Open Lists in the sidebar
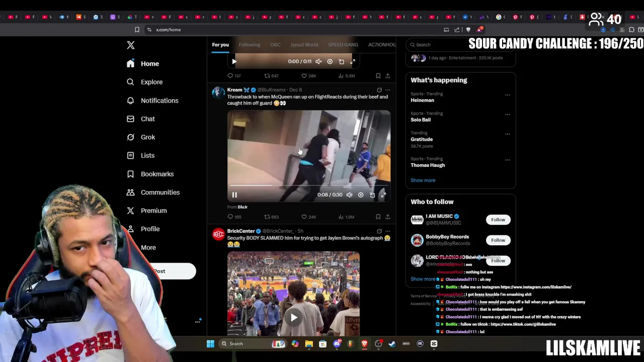The height and width of the screenshot is (362, 644). tap(140, 155)
